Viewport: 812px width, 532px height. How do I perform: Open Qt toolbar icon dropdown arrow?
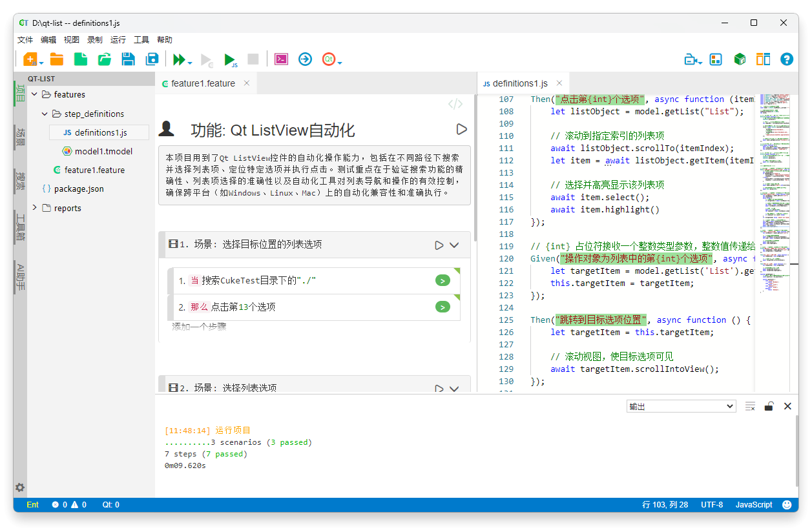pyautogui.click(x=340, y=63)
